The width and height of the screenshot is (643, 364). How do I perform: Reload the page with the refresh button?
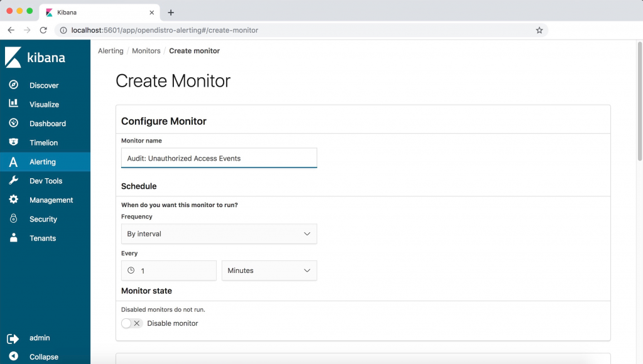[42, 29]
